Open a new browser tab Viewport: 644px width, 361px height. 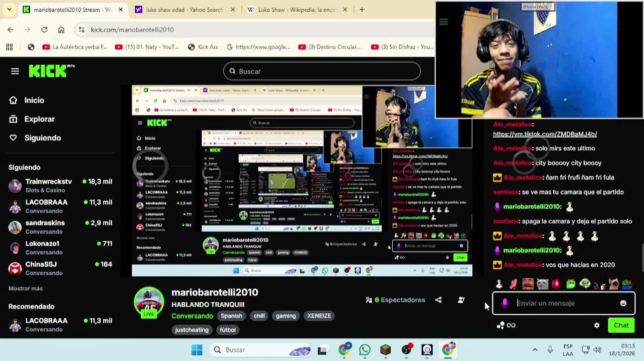click(x=362, y=10)
